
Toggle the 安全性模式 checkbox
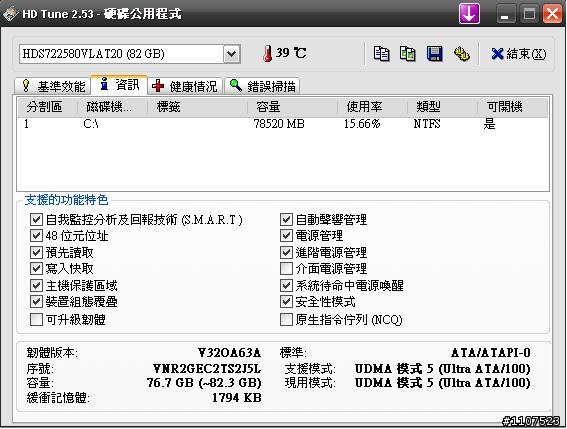click(286, 302)
